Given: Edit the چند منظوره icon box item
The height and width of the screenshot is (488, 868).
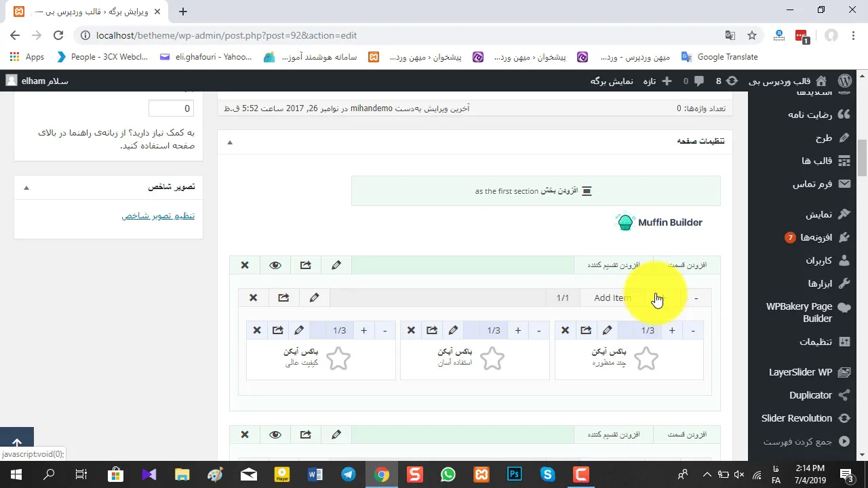Looking at the screenshot, I should [x=608, y=330].
